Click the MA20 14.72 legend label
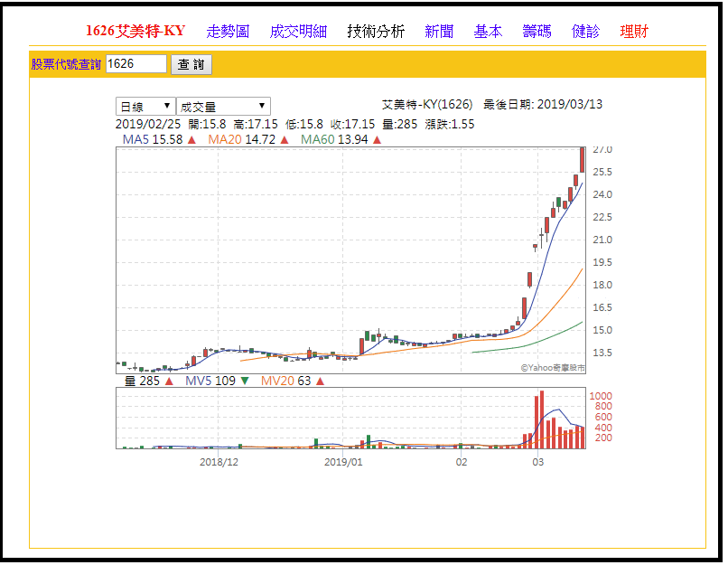The image size is (728, 565). coord(241,139)
